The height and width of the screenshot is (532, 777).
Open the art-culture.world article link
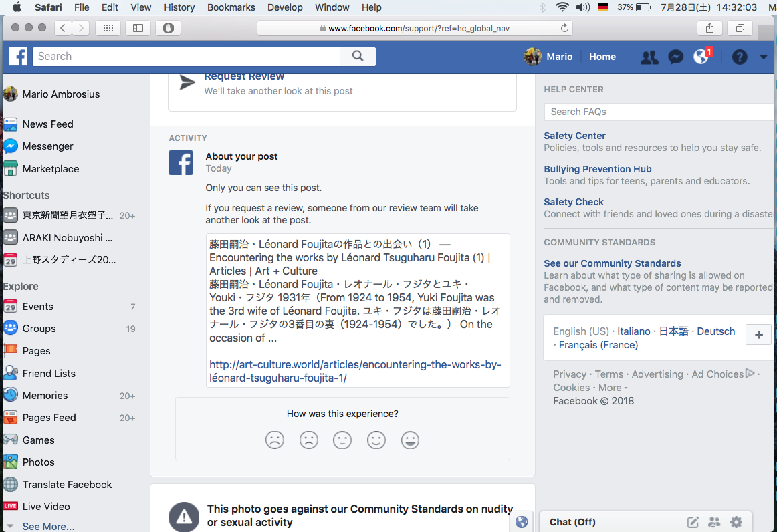click(x=355, y=371)
